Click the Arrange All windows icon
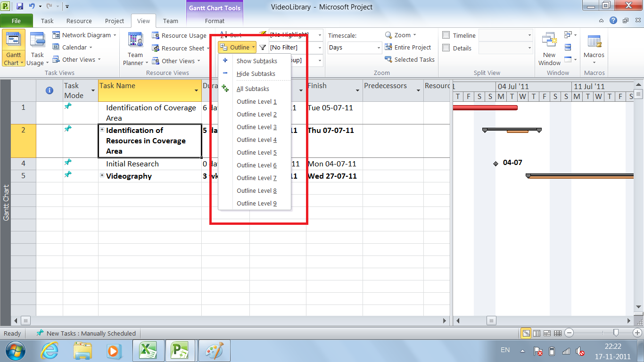This screenshot has height=362, width=644. pyautogui.click(x=568, y=47)
